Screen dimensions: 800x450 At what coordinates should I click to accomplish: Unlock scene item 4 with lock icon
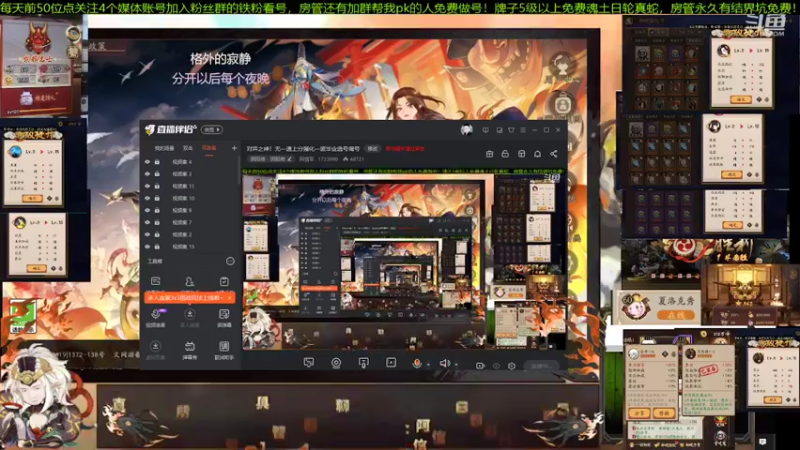point(157,162)
